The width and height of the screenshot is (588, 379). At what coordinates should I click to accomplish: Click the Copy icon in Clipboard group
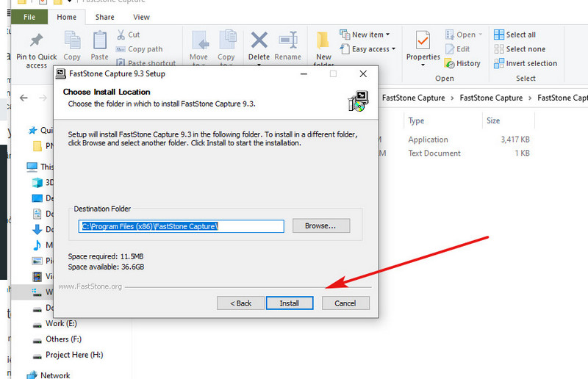72,40
